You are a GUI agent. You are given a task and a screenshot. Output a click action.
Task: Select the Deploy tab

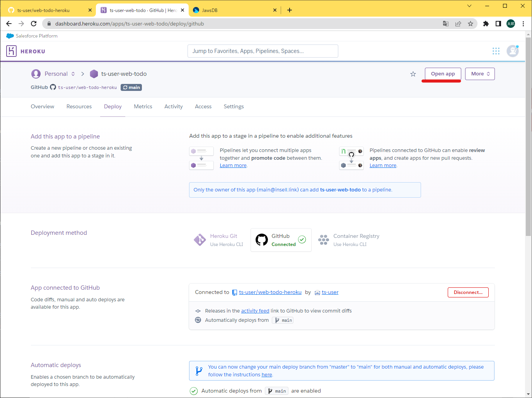click(113, 106)
